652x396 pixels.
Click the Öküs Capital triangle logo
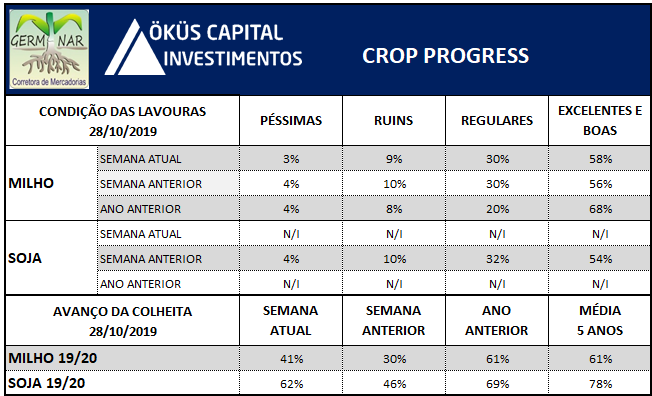[135, 47]
